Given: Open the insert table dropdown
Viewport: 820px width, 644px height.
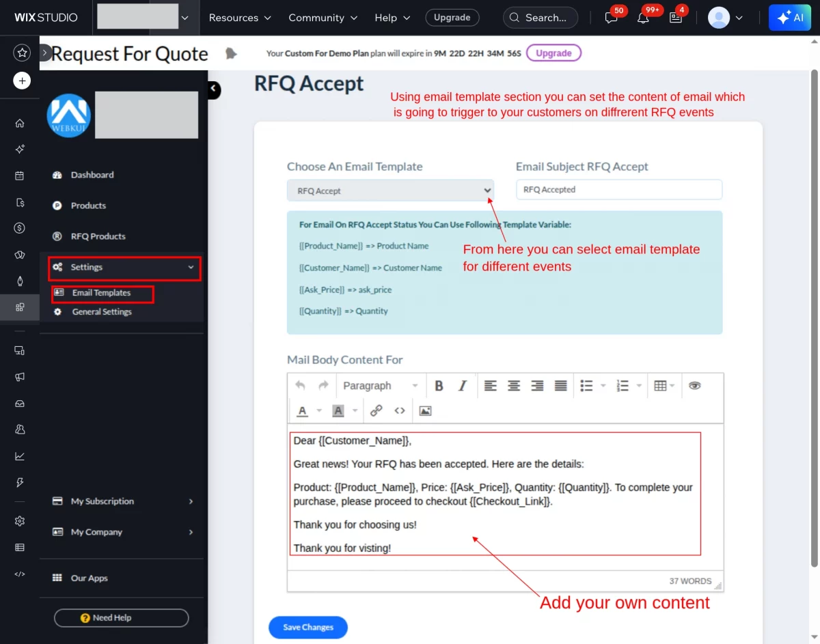Looking at the screenshot, I should (x=664, y=386).
